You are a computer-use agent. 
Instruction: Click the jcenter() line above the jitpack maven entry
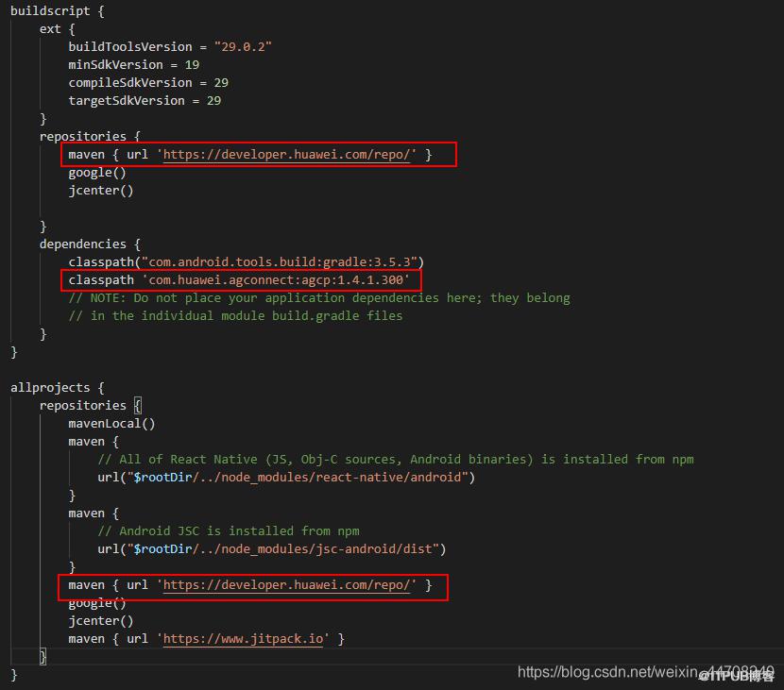click(100, 621)
